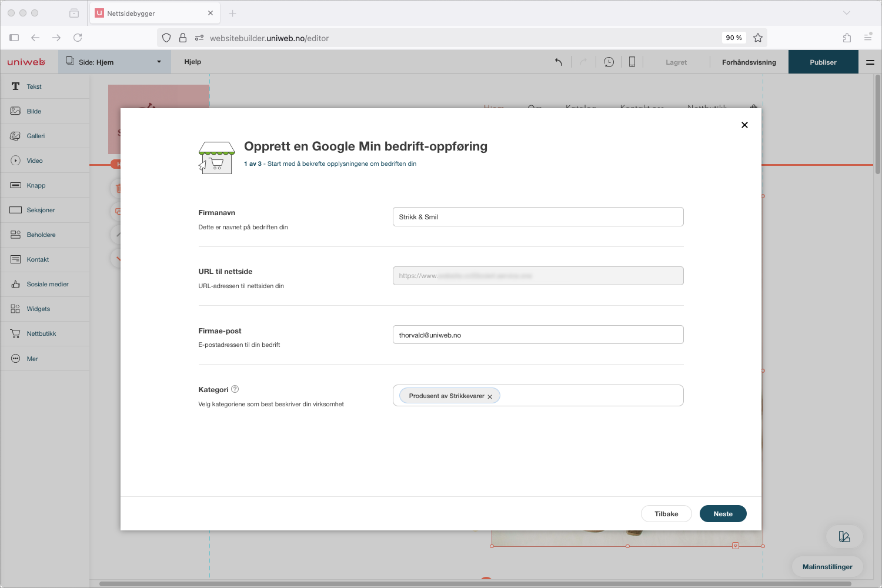Bookmark this page with the star icon
This screenshot has height=588, width=882.
[x=758, y=38]
